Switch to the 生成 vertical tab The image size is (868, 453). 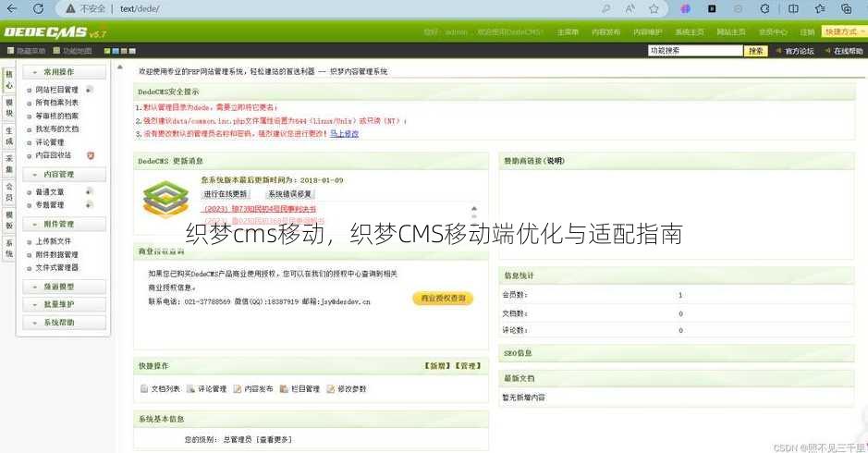point(9,136)
